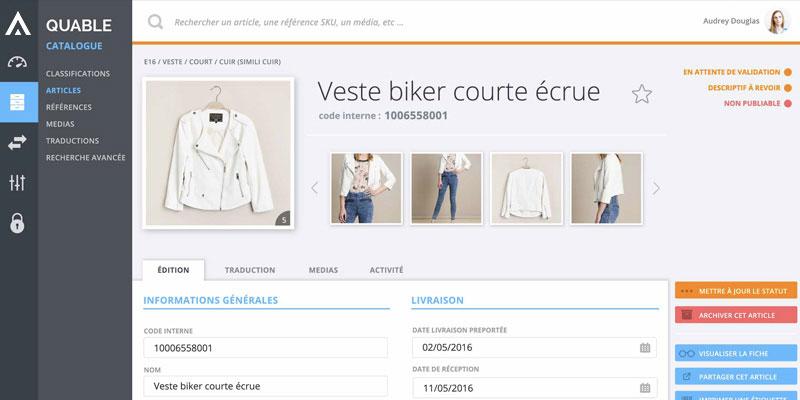
Task: Click the transfer arrows sidebar icon
Action: (17, 143)
